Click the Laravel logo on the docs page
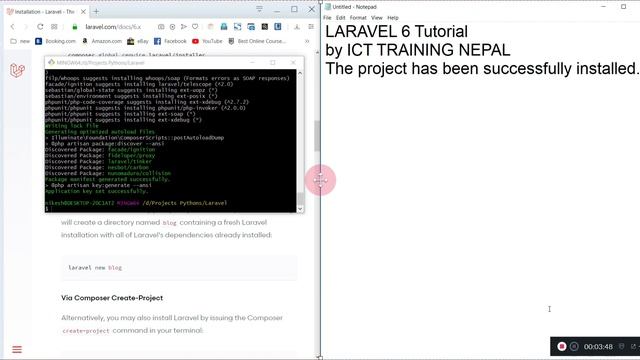The height and width of the screenshot is (360, 640). (17, 70)
